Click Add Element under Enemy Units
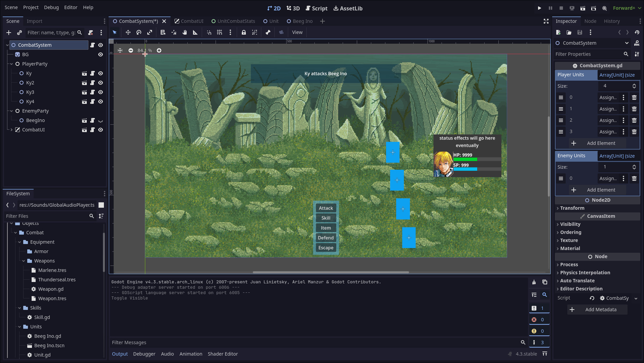 coord(598,190)
